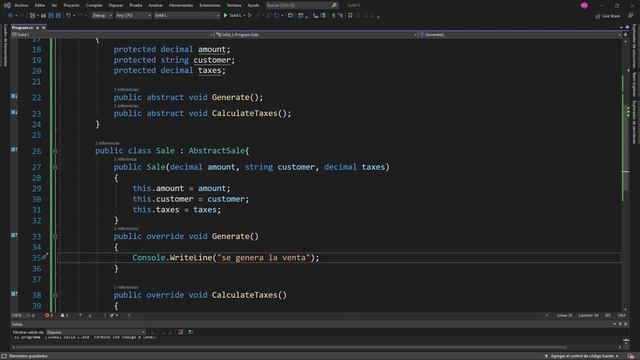Close the Program.cs tab
The height and width of the screenshot is (360, 640).
(44, 27)
